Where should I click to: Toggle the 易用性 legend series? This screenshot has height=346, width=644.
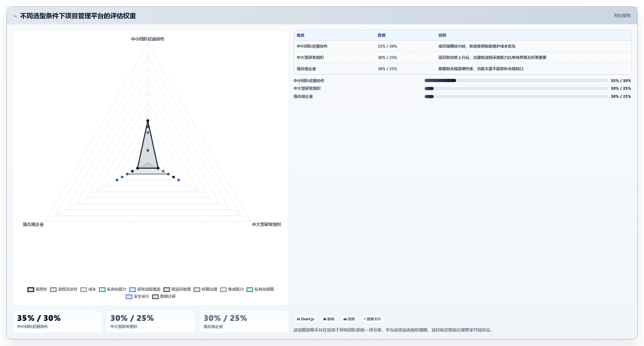[37, 289]
